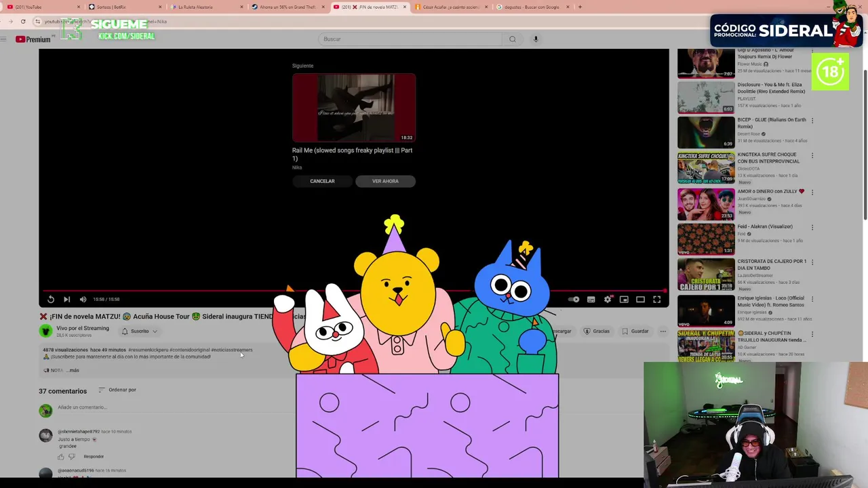
Task: Reply to the 'Justo a tiempo' comment
Action: coord(94,456)
